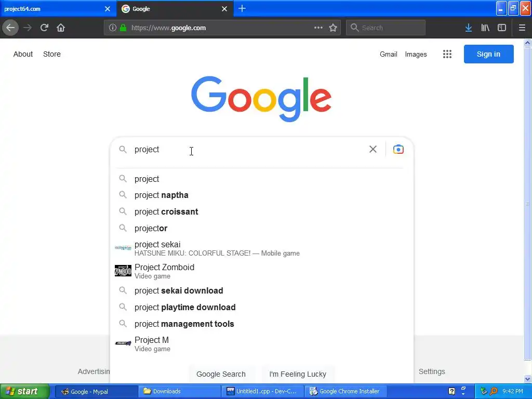Select suggestion 'project playtime download'
Viewport: 532px width, 399px height.
pos(262,308)
